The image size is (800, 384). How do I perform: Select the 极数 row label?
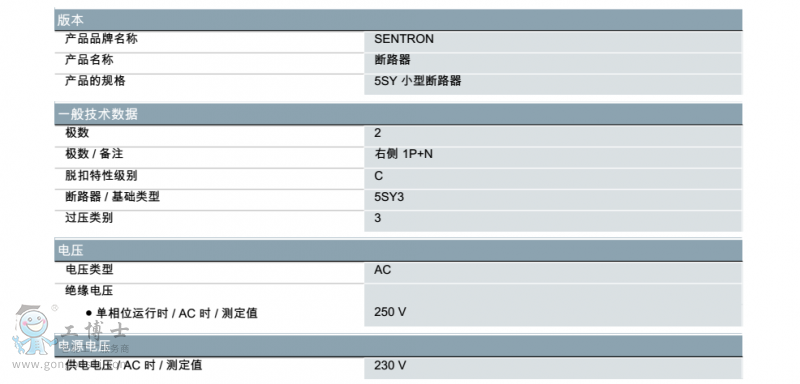(x=77, y=133)
